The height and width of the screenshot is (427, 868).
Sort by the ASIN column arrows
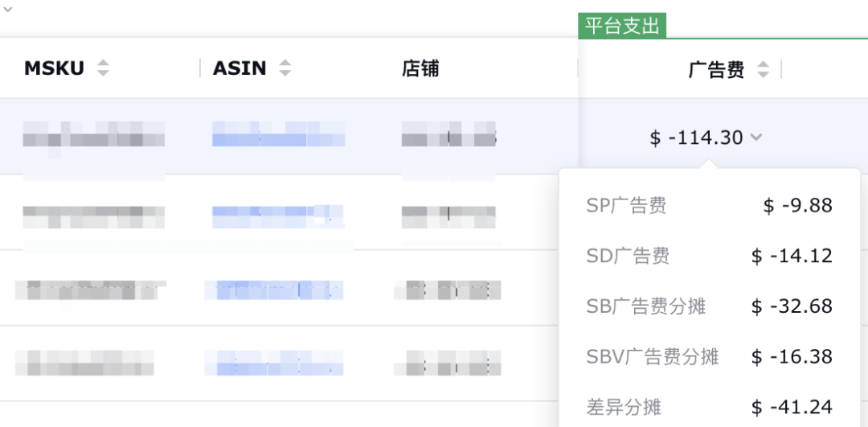pos(285,68)
